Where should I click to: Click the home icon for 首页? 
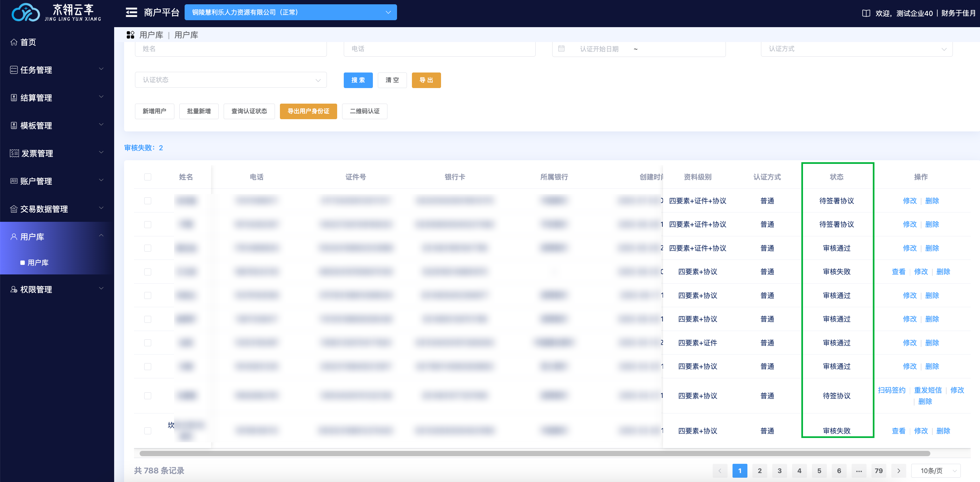tap(14, 42)
